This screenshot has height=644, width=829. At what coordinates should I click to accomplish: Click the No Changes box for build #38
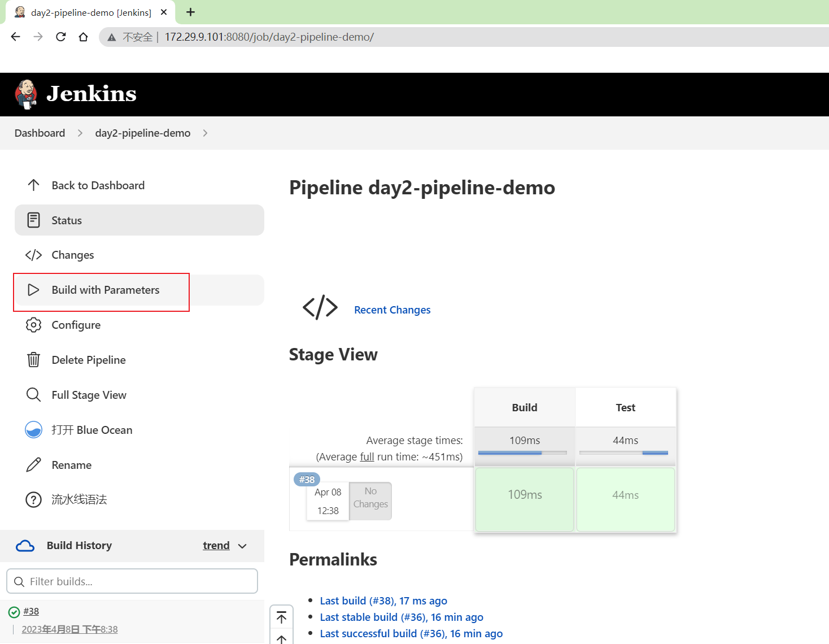[370, 501]
